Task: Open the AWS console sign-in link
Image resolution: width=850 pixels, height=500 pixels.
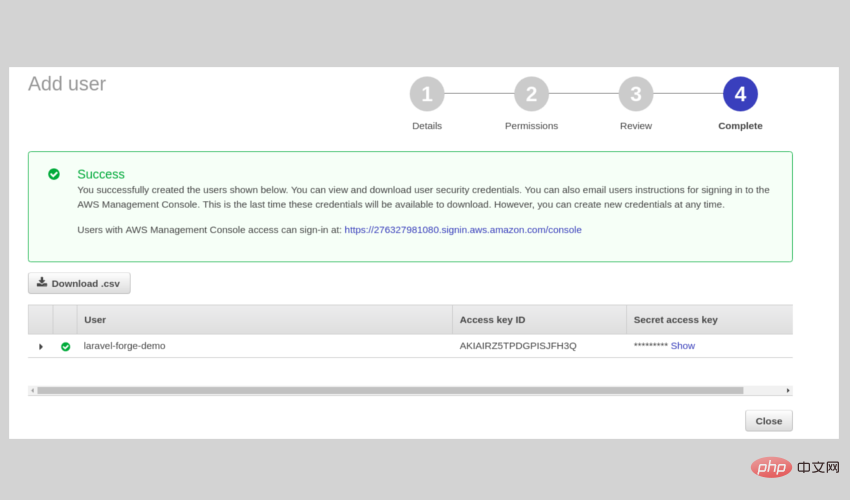Action: tap(463, 229)
